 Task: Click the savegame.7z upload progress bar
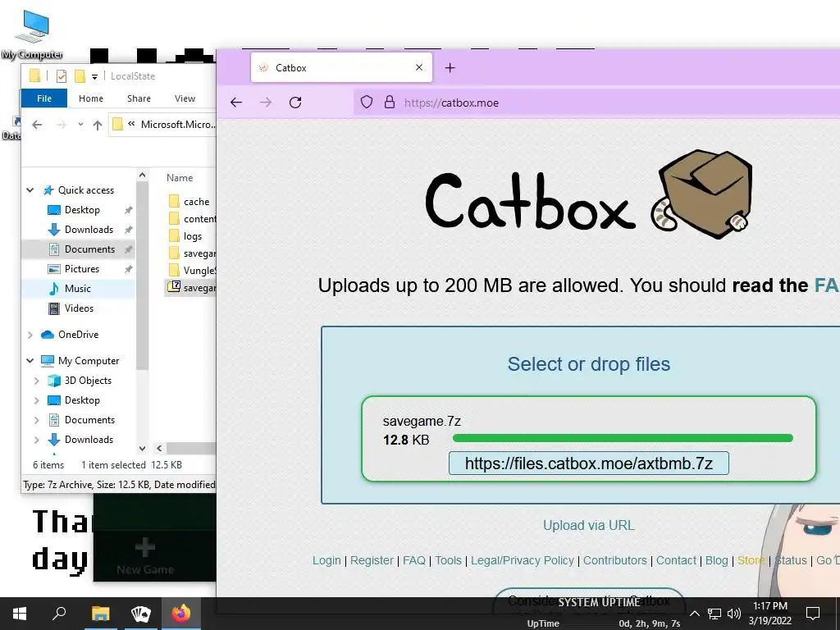623,438
